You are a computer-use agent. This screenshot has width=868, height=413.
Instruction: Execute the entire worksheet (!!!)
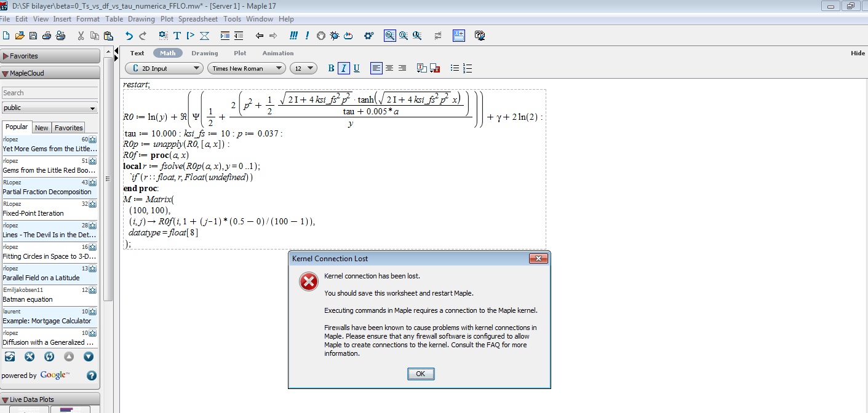tap(294, 36)
